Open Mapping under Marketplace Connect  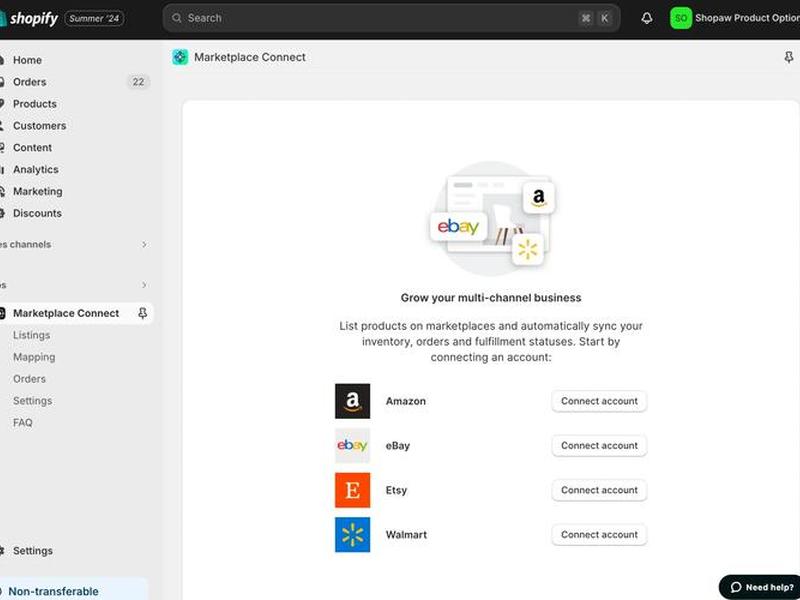click(x=34, y=357)
